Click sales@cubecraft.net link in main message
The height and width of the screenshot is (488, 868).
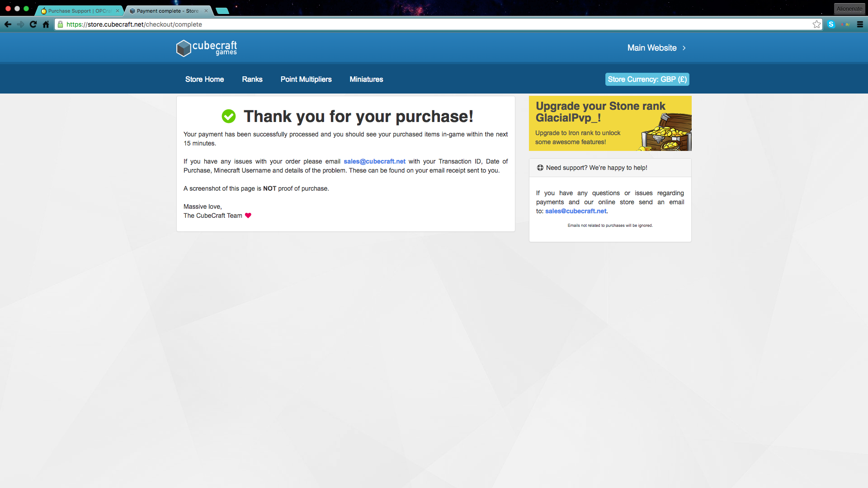374,161
